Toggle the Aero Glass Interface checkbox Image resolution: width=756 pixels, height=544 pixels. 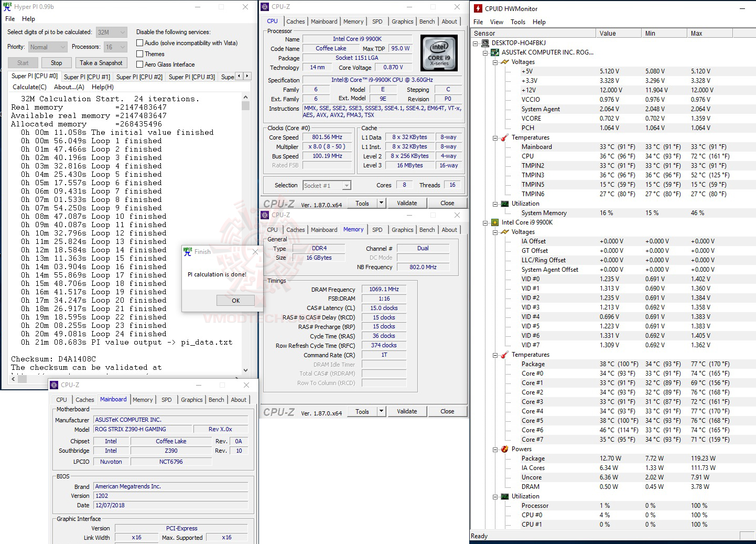pos(139,65)
